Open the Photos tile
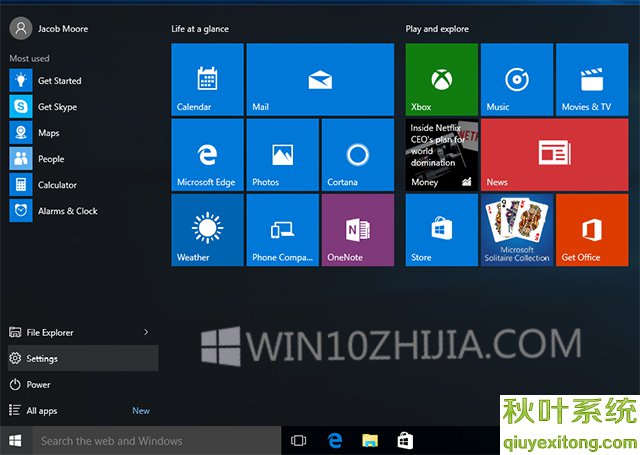 283,155
